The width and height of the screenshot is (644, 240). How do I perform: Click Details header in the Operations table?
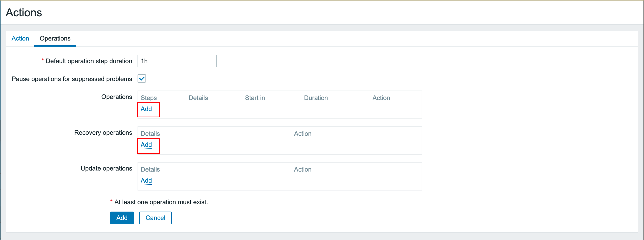(x=198, y=98)
